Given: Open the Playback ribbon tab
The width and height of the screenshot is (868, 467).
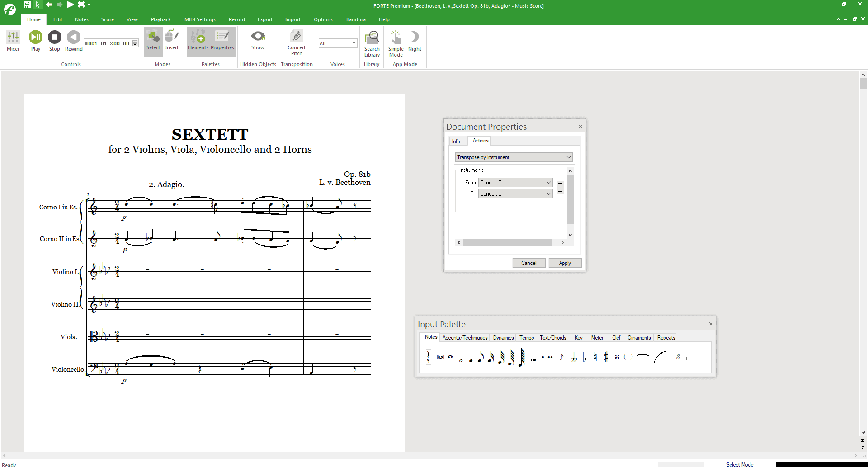Looking at the screenshot, I should pyautogui.click(x=161, y=19).
